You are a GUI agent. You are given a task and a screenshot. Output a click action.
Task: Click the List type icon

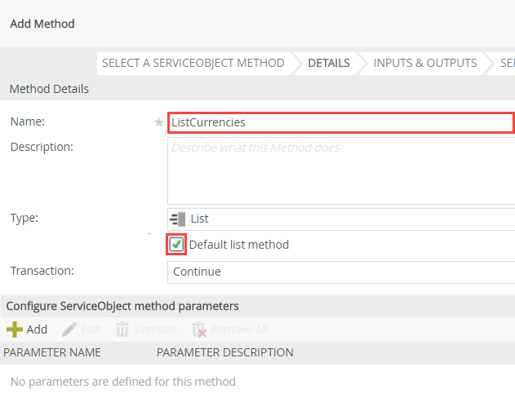click(x=177, y=219)
